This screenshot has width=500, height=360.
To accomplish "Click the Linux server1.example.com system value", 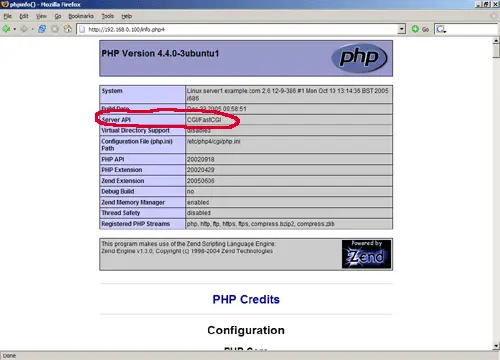I will pos(287,94).
